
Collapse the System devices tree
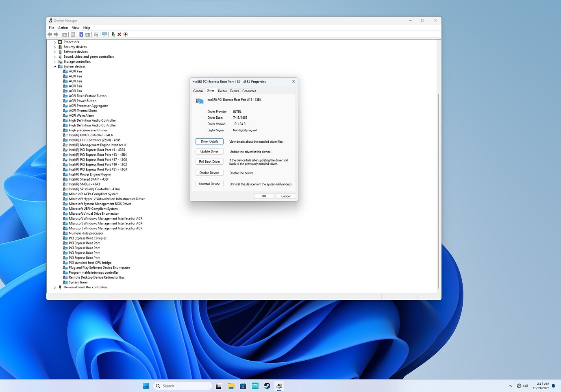55,66
